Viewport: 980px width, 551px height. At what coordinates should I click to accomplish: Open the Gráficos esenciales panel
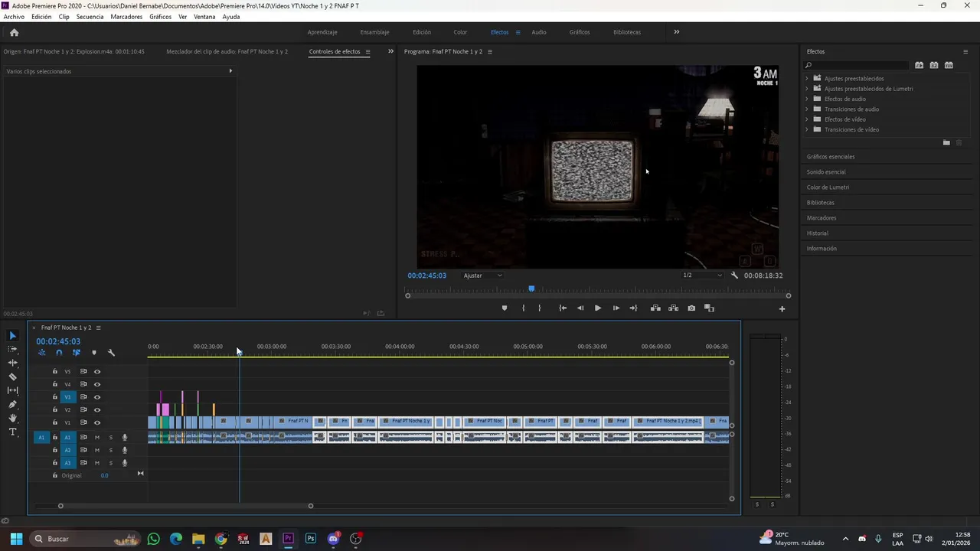[831, 157]
